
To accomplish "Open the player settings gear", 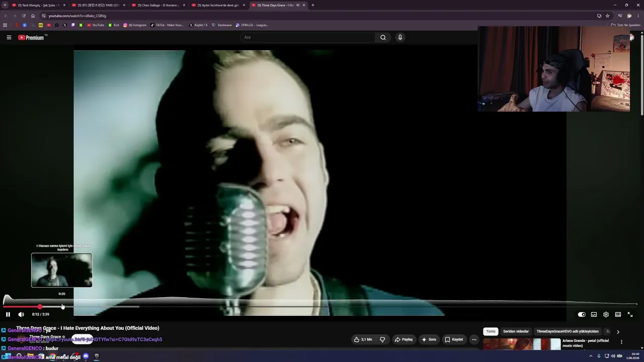I will pyautogui.click(x=606, y=314).
